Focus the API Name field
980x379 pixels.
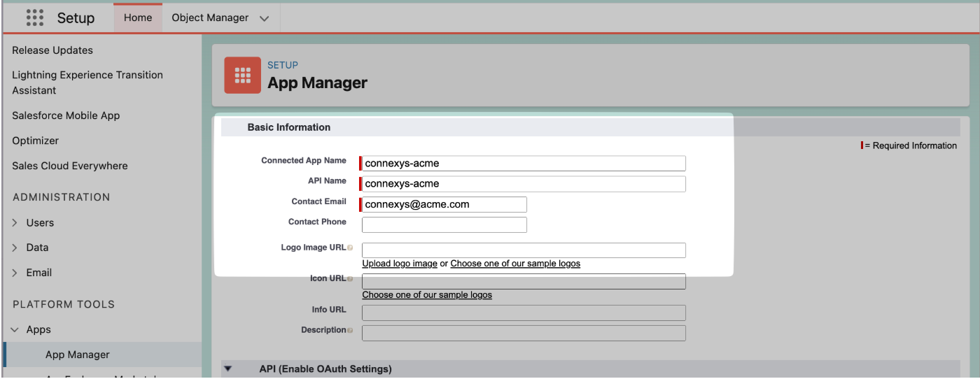coord(524,184)
